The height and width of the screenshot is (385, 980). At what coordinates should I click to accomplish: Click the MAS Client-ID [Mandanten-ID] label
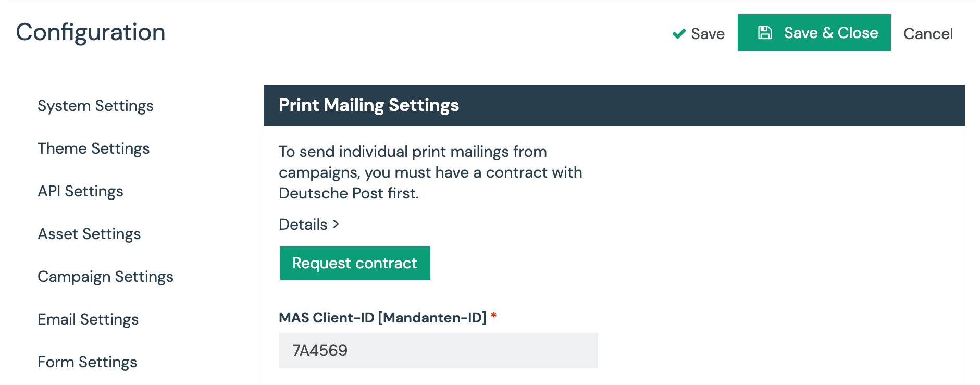(382, 318)
